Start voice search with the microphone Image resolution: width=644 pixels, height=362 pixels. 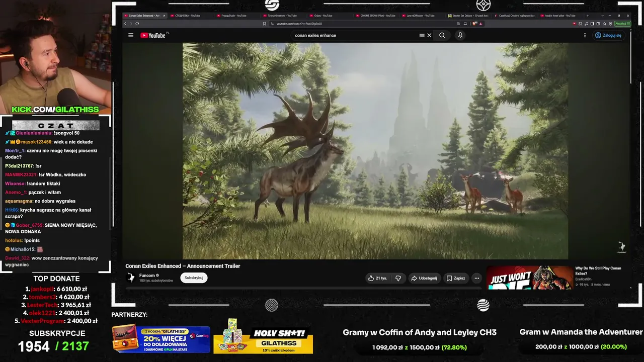pos(460,35)
